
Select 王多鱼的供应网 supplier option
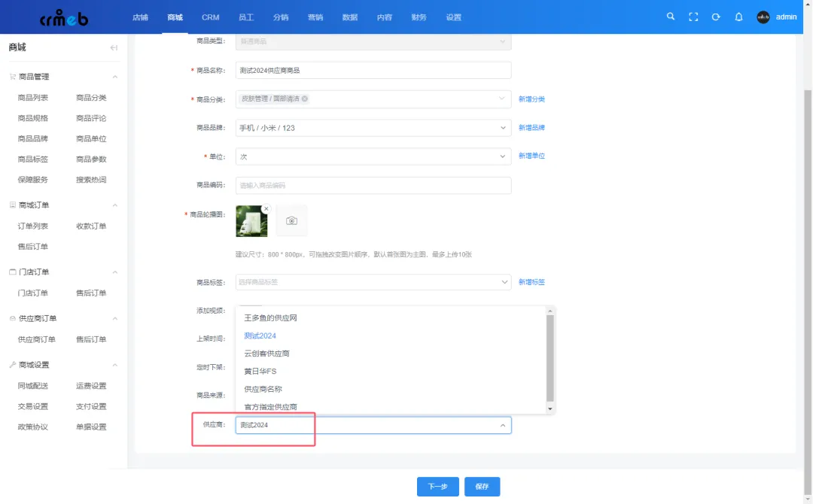pos(271,318)
